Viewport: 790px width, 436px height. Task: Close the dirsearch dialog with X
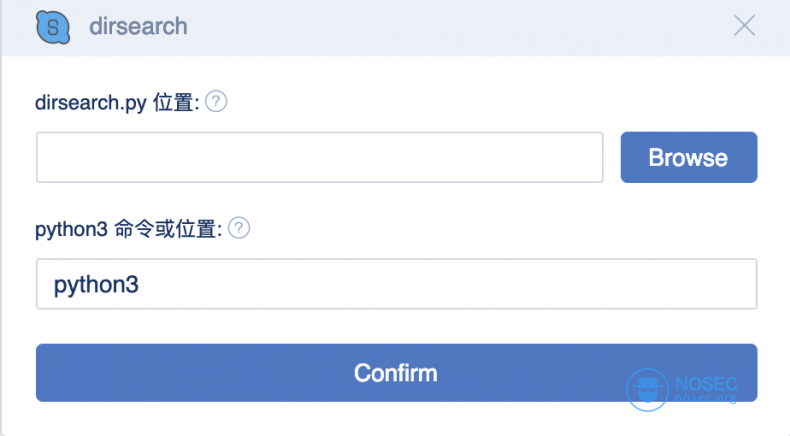pos(744,26)
